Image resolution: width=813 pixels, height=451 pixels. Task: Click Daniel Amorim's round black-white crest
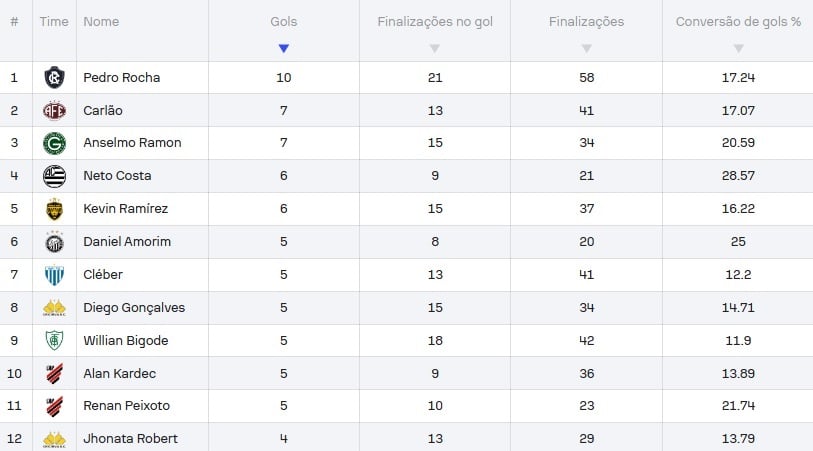tap(54, 242)
